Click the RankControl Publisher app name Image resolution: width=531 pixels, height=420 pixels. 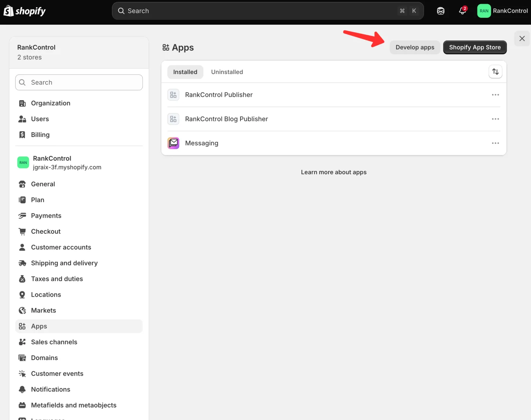(219, 95)
